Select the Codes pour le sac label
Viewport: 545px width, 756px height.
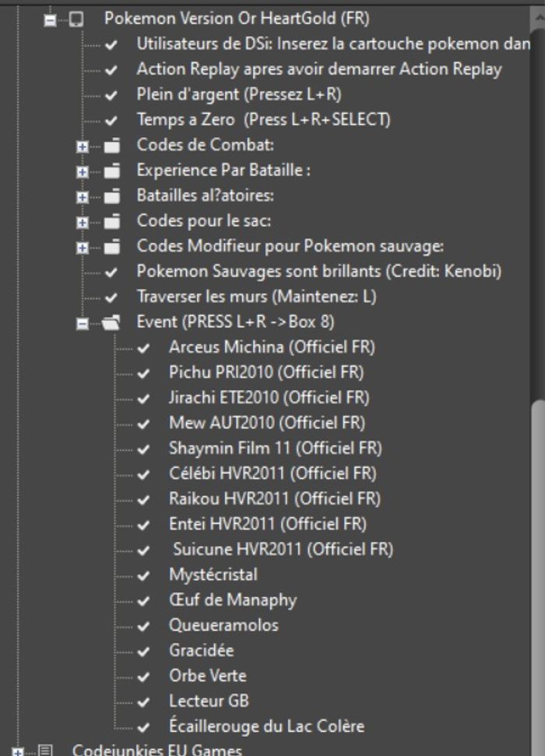click(203, 221)
